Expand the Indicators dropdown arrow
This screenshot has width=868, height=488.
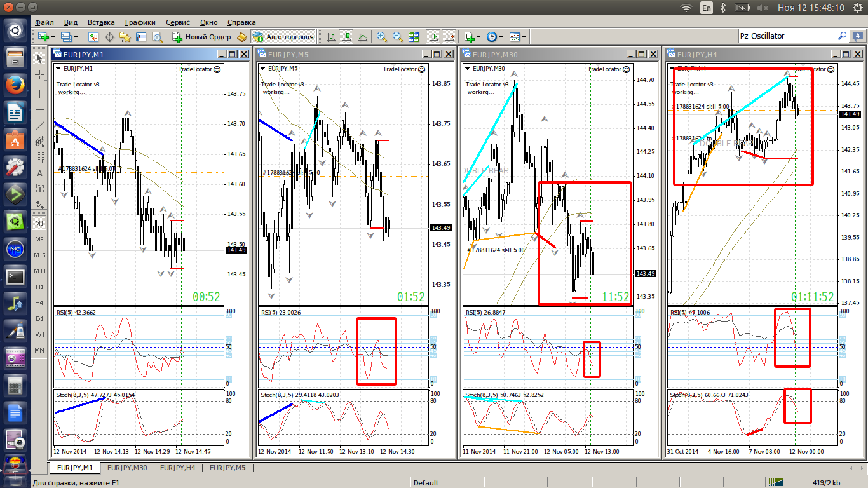point(478,37)
